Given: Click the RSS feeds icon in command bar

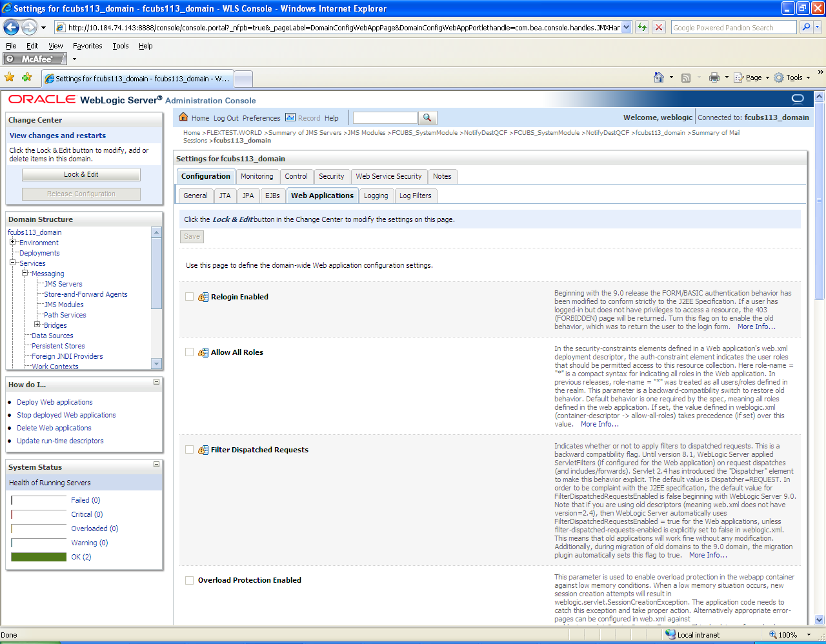Looking at the screenshot, I should coord(686,77).
